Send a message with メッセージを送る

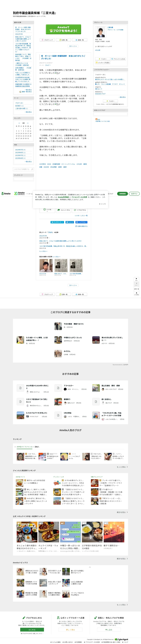coord(103,63)
